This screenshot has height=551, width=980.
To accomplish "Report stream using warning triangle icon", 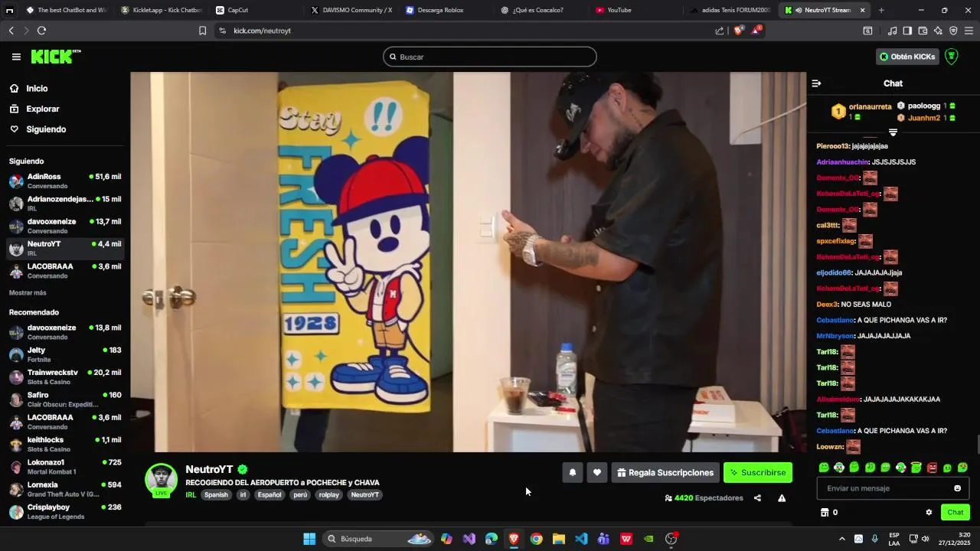I will pos(782,498).
